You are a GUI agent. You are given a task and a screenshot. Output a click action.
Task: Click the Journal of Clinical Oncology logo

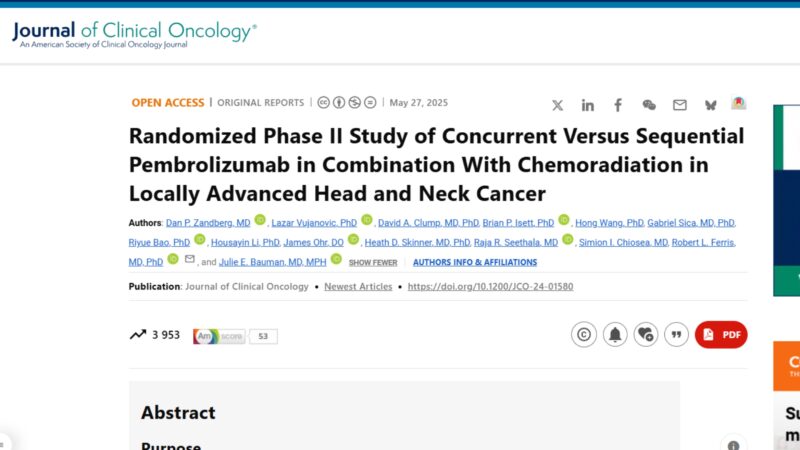click(135, 34)
